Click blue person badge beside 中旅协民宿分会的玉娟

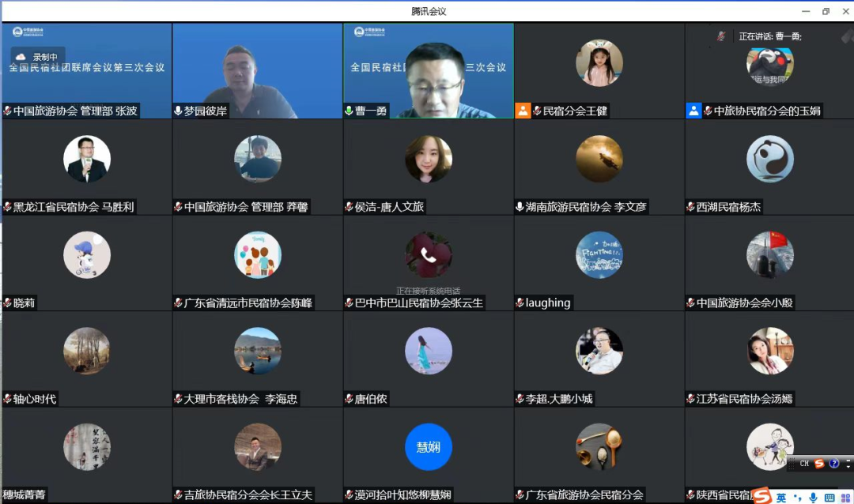(x=694, y=111)
